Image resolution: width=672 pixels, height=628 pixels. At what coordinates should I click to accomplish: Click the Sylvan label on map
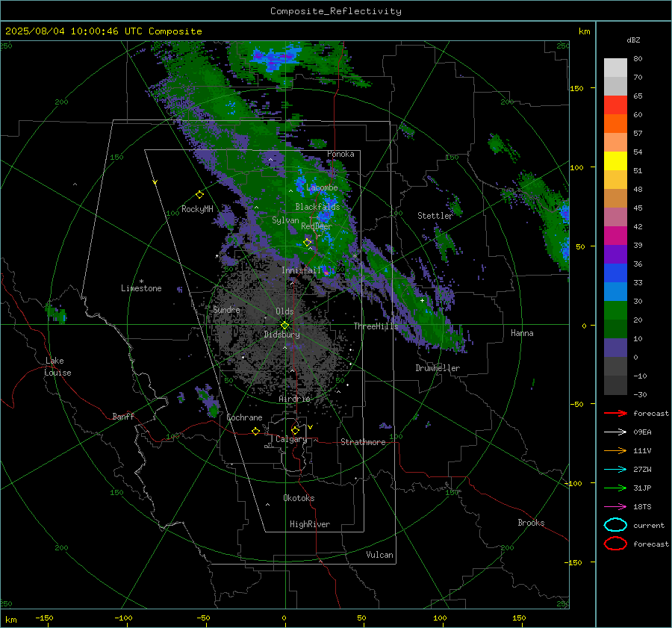point(285,220)
